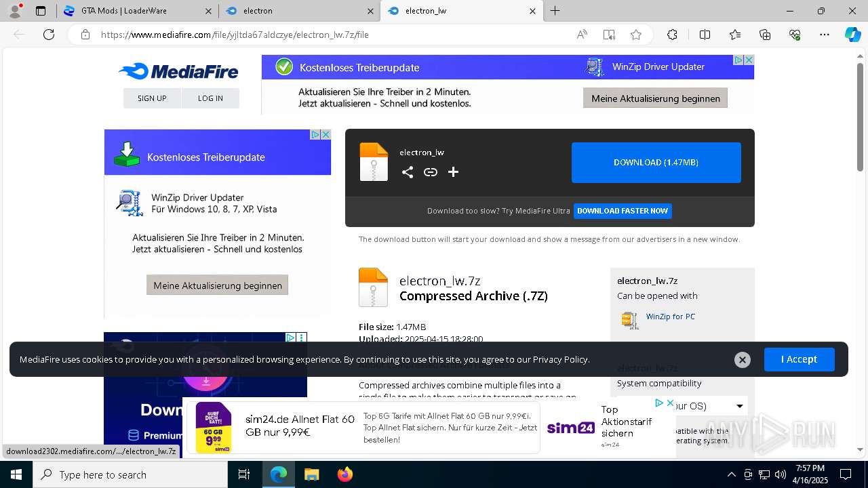Viewport: 868px width, 488px height.
Task: Accept cookies with I Accept
Action: 799,359
